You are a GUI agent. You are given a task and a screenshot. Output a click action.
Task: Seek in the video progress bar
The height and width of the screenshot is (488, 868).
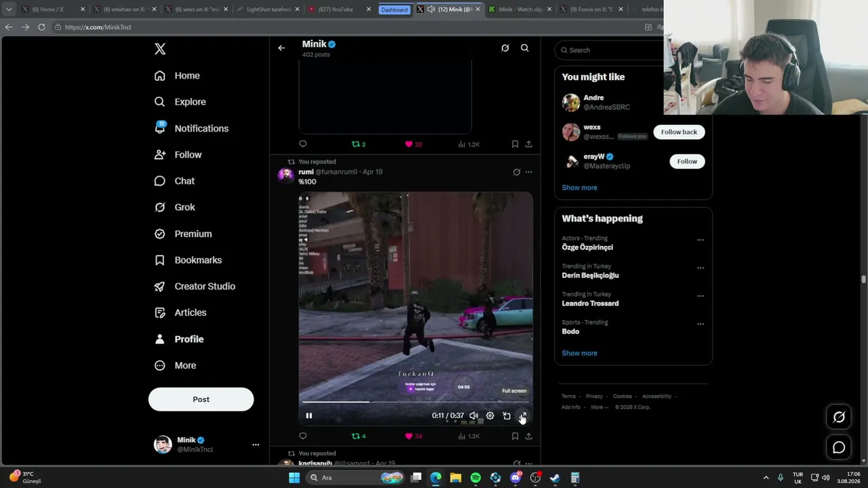coord(415,402)
